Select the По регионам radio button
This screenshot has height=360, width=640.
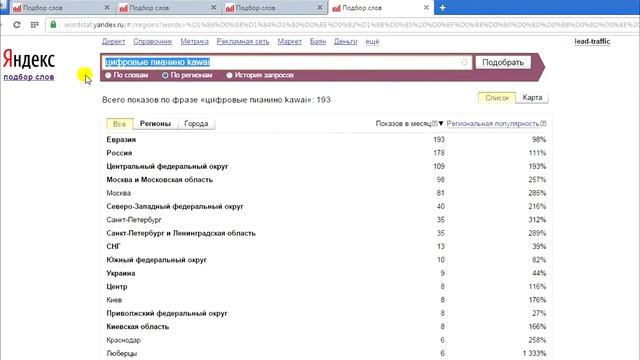pyautogui.click(x=165, y=75)
